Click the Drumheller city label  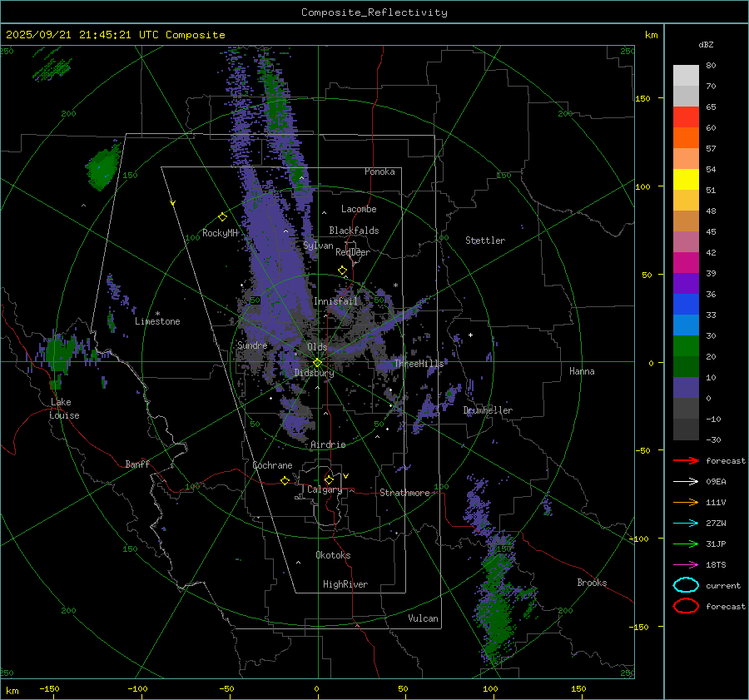[x=488, y=410]
